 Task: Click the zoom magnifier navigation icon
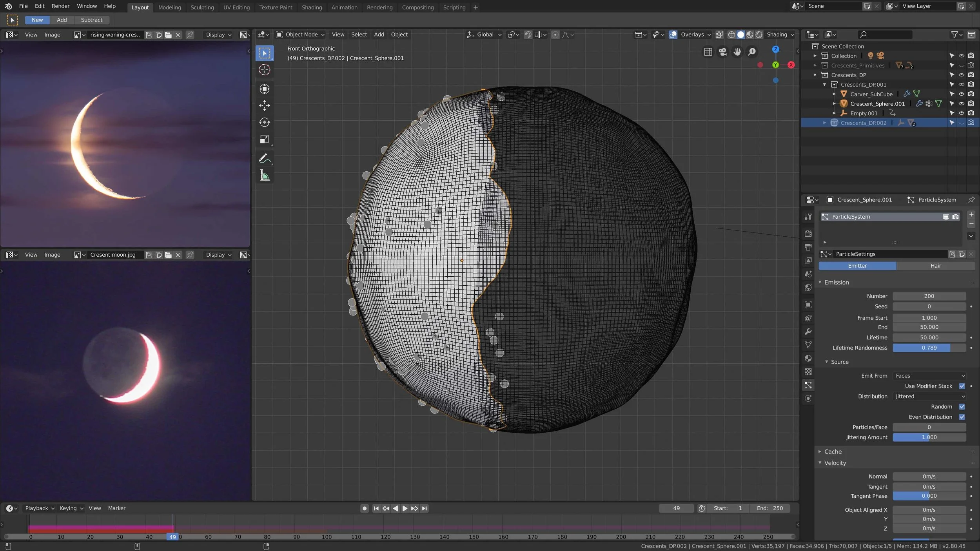(752, 52)
